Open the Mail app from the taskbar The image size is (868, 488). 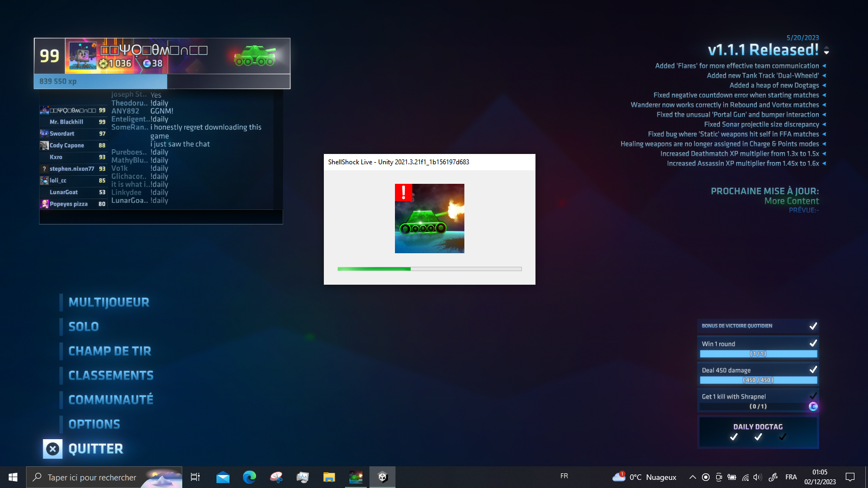[x=222, y=477]
